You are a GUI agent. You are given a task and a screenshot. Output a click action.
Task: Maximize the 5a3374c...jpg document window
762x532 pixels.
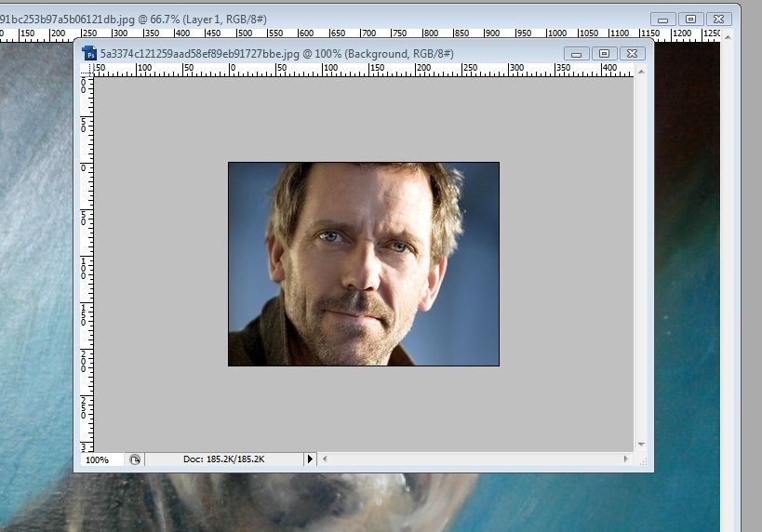click(x=604, y=53)
